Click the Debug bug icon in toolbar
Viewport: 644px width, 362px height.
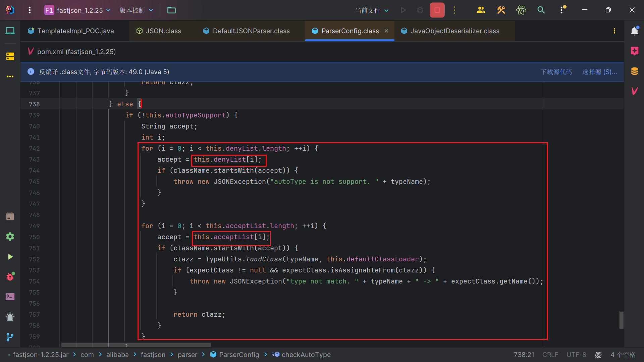(x=420, y=10)
